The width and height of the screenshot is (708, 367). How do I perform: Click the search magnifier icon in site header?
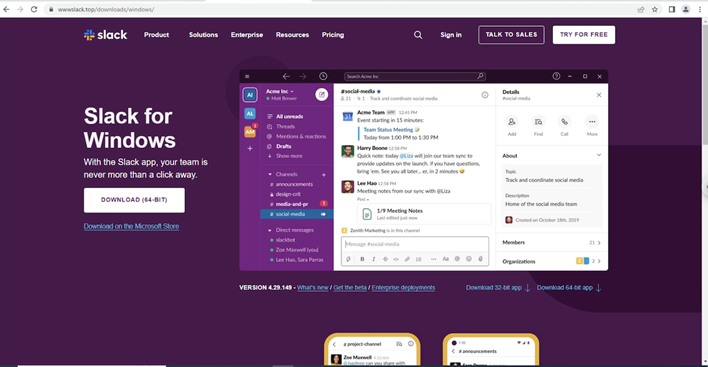point(418,35)
